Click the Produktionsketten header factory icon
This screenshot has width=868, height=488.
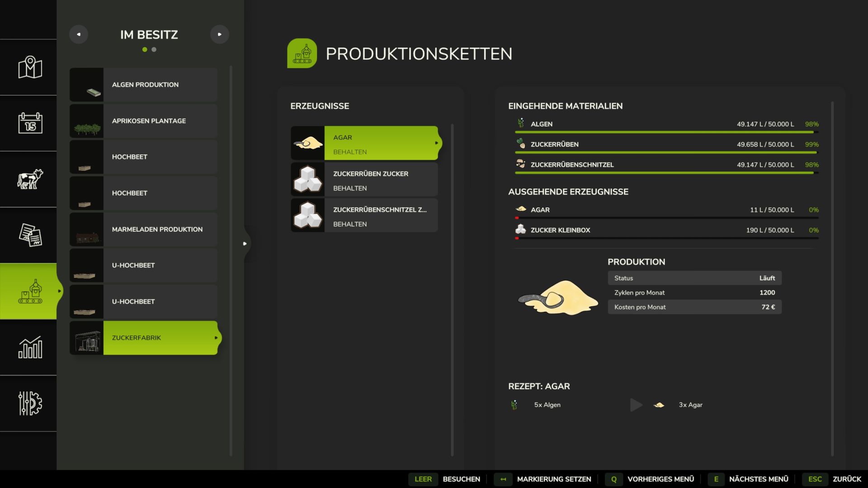point(303,53)
